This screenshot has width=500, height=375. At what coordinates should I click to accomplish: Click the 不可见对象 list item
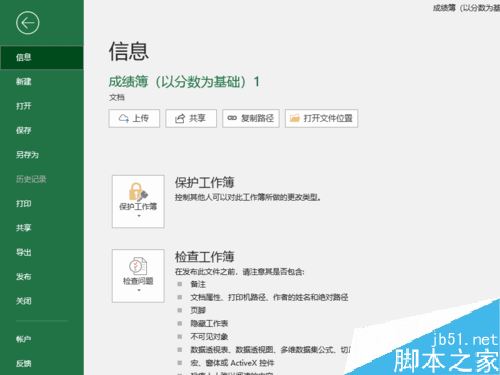pos(209,337)
